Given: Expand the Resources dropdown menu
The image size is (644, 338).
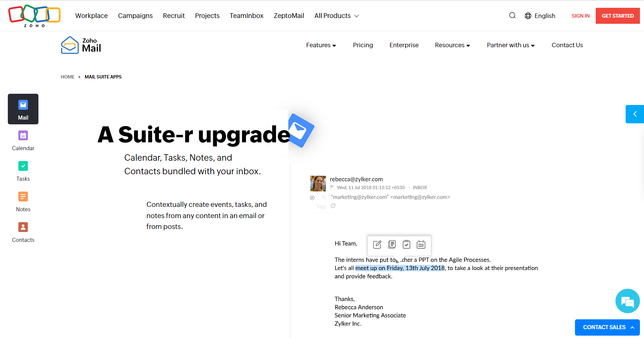Looking at the screenshot, I should point(453,45).
